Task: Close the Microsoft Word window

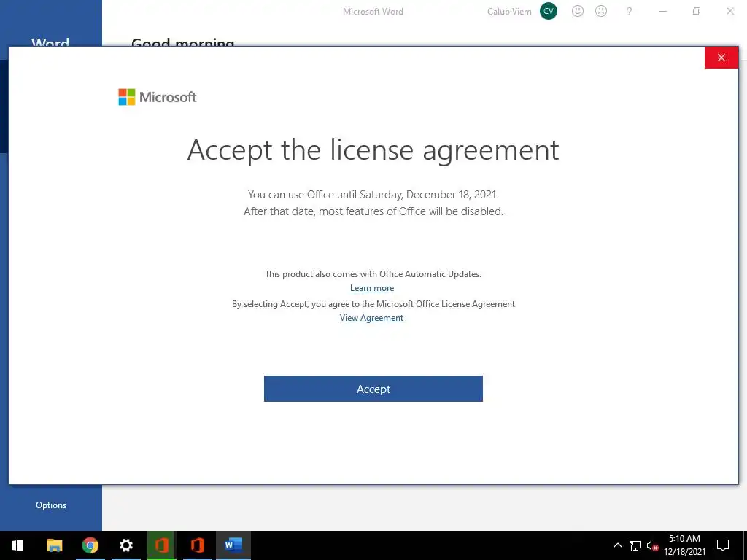Action: [729, 11]
